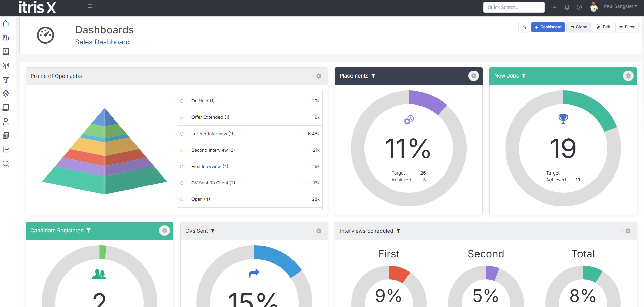Click the filter funnel next to Interviews Scheduled
644x307 pixels.
click(398, 231)
